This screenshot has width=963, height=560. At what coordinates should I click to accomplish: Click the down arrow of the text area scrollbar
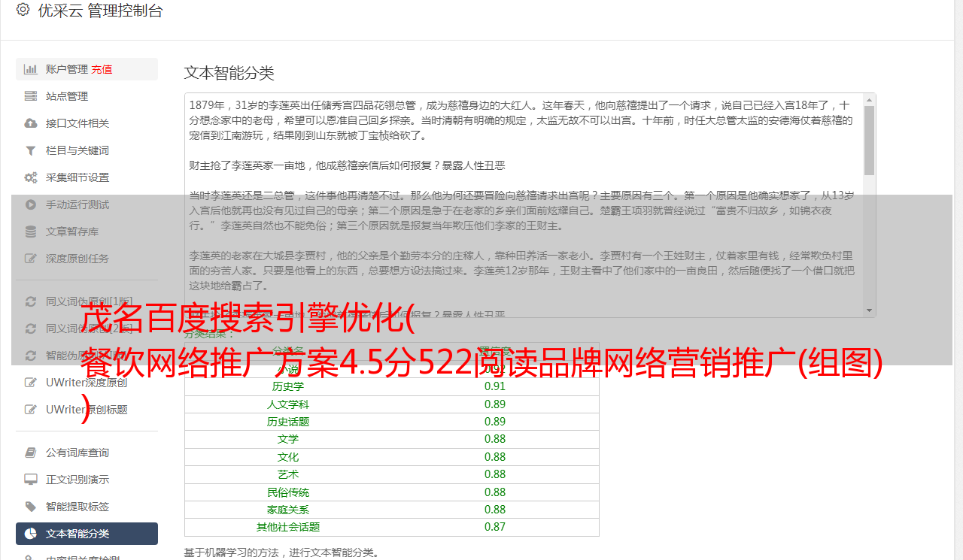pos(870,310)
